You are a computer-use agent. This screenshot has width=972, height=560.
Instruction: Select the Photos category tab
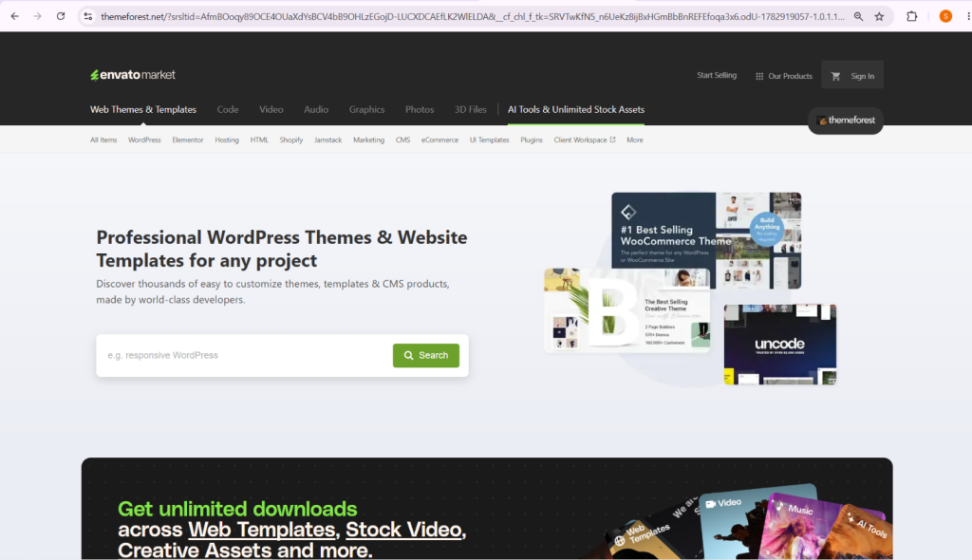[x=420, y=110]
